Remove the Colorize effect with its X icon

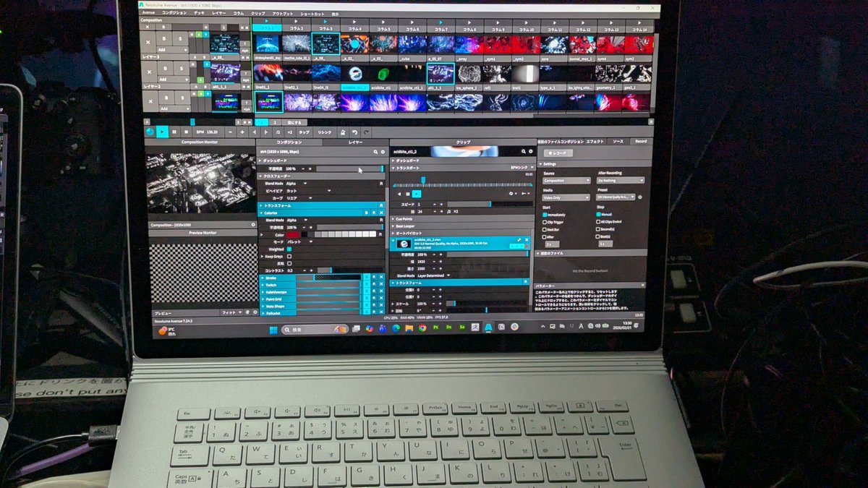(x=381, y=213)
